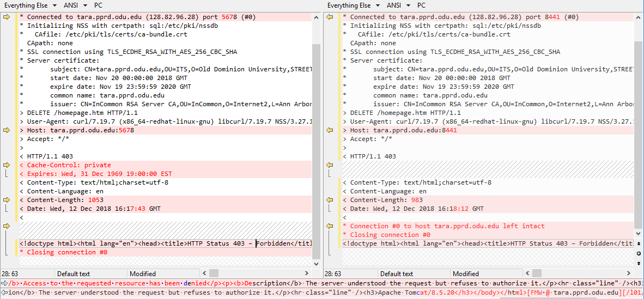644x299 pixels.
Task: Click left pane 'Content-Length: 1053' line
Action: point(165,200)
